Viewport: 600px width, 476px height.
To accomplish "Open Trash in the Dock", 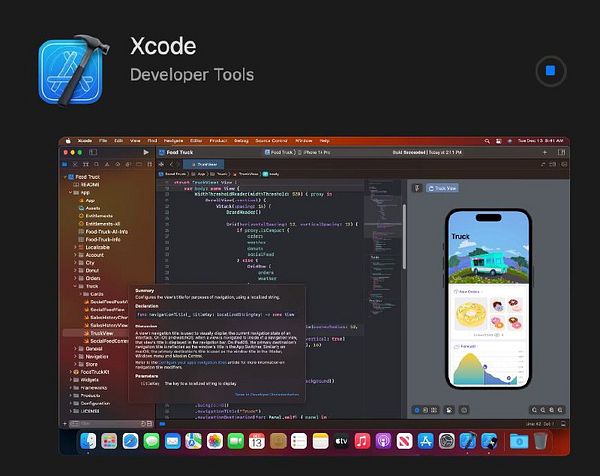I will pyautogui.click(x=540, y=441).
